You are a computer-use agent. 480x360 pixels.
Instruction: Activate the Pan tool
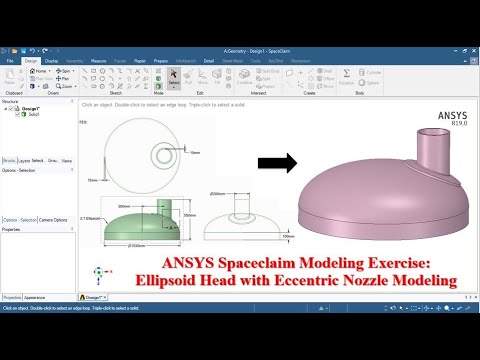(x=62, y=79)
